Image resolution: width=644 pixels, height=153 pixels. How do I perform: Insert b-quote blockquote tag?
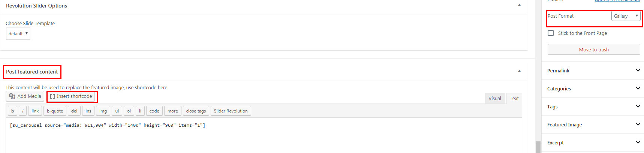pos(55,111)
